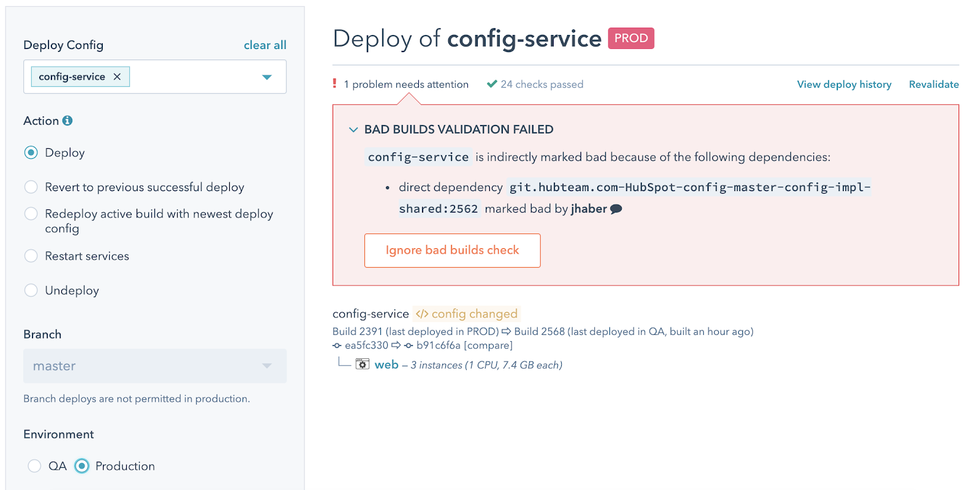
Task: Click the arrow icon between build numbers
Action: point(507,331)
